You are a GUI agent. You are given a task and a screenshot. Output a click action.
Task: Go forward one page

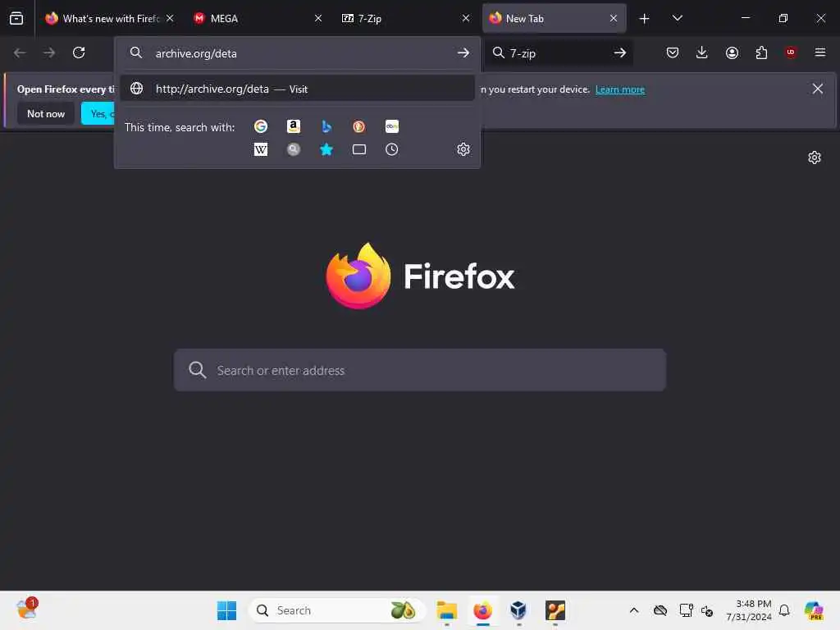coord(49,52)
